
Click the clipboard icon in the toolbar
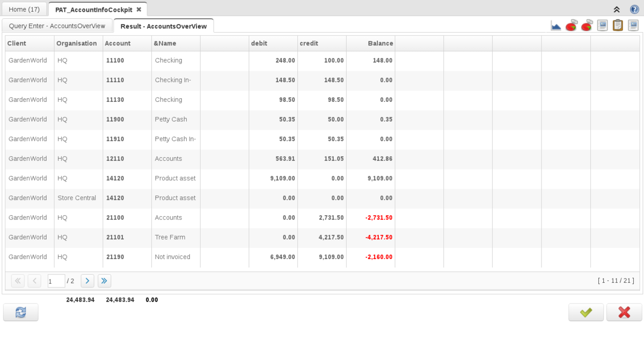tap(618, 26)
